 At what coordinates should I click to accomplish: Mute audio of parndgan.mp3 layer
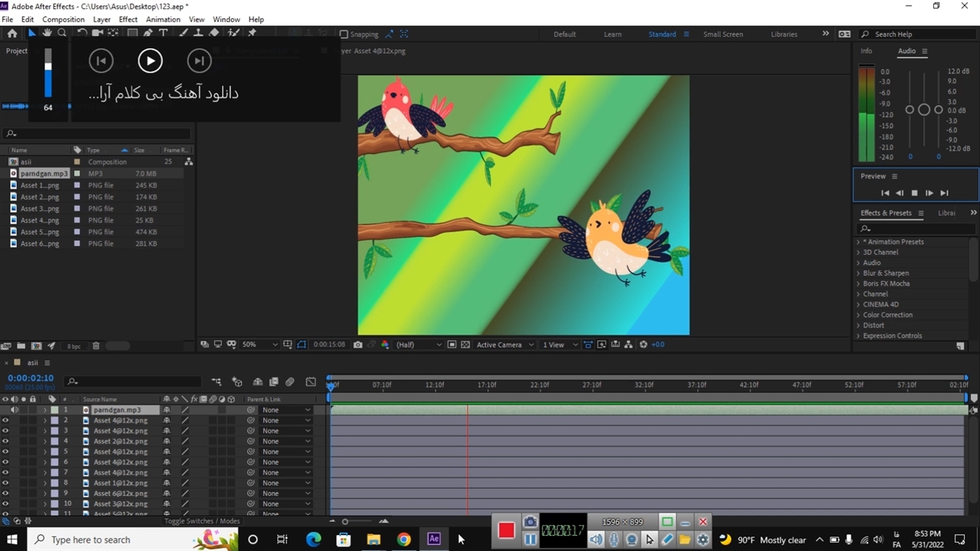click(14, 410)
